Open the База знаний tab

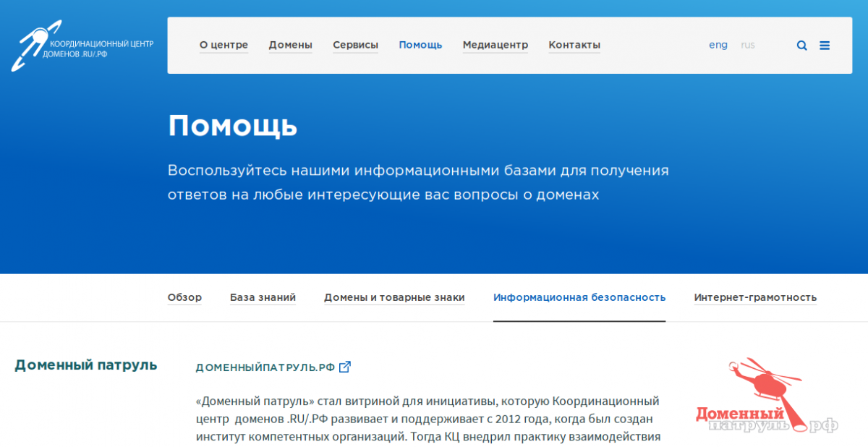click(263, 297)
